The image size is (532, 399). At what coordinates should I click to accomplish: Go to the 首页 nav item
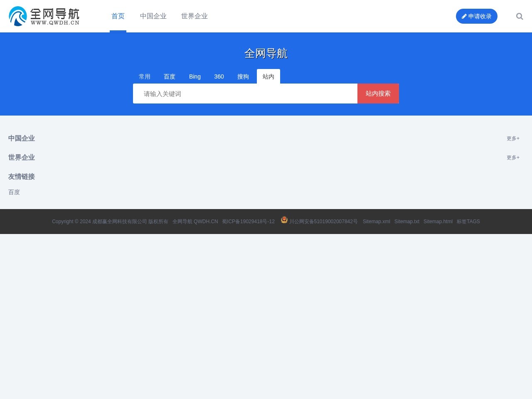coord(118,16)
